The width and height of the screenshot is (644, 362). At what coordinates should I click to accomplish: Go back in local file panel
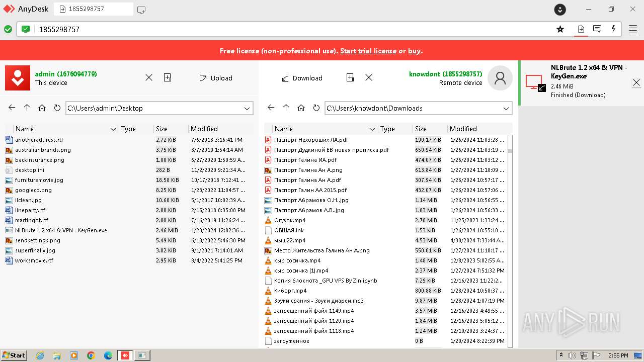coord(12,108)
